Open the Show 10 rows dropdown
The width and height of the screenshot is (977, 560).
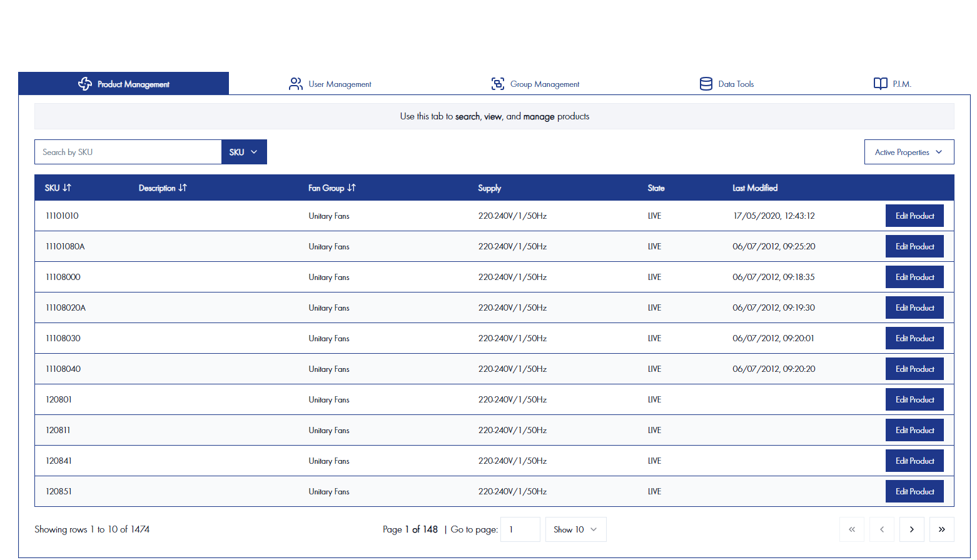coord(576,529)
